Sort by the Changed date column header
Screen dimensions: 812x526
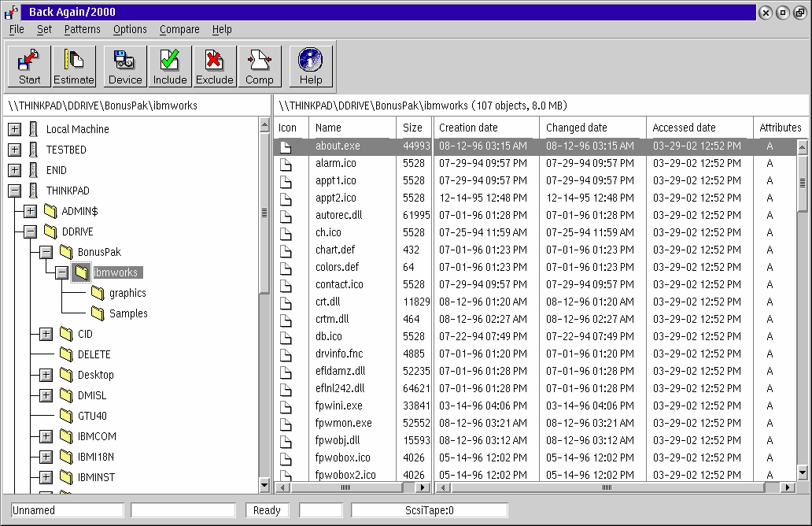click(593, 128)
